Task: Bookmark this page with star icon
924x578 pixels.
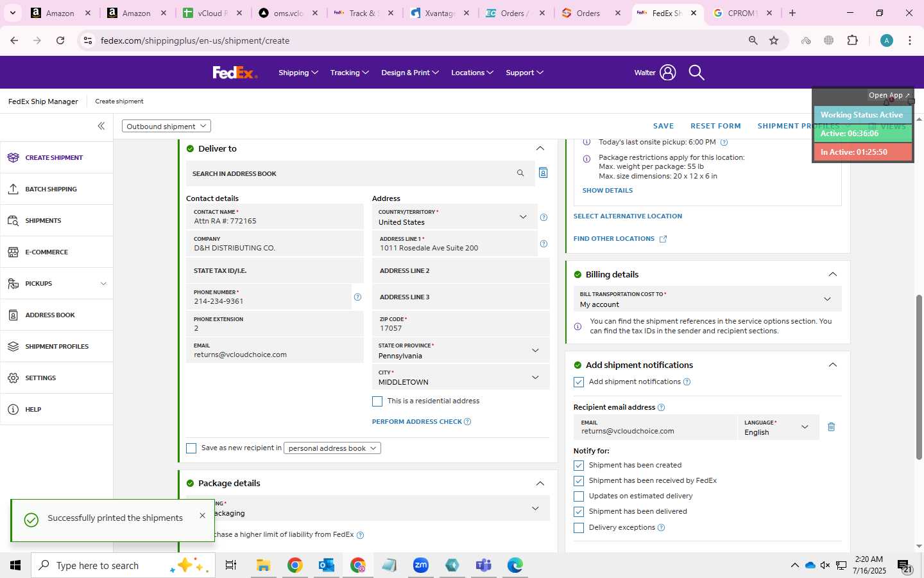Action: pos(774,40)
